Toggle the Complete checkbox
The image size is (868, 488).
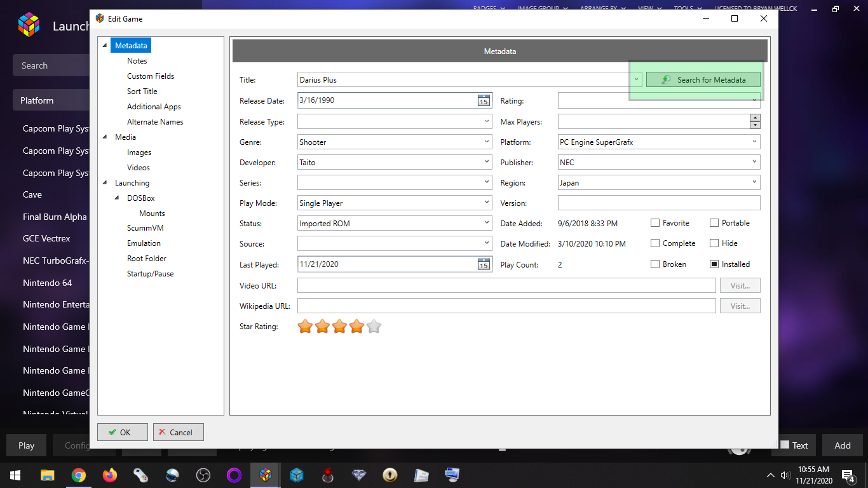(x=655, y=243)
